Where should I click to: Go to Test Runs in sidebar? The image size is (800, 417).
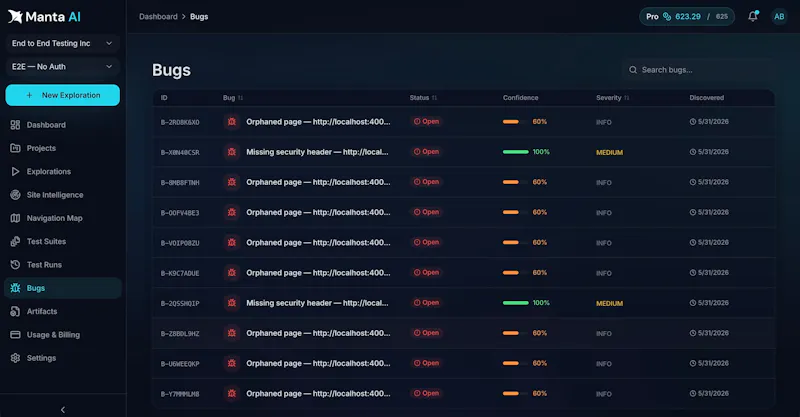click(x=62, y=264)
